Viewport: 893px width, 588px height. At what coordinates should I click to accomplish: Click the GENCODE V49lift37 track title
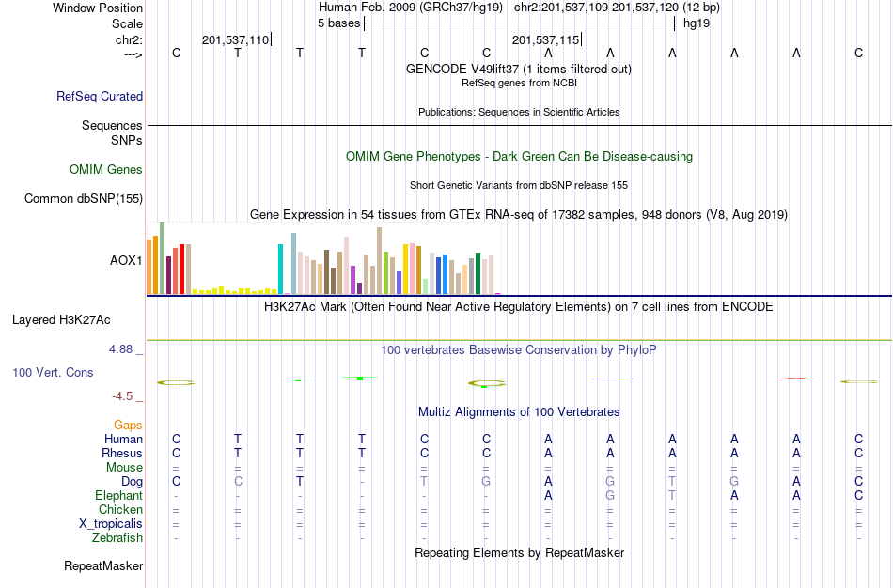click(519, 69)
